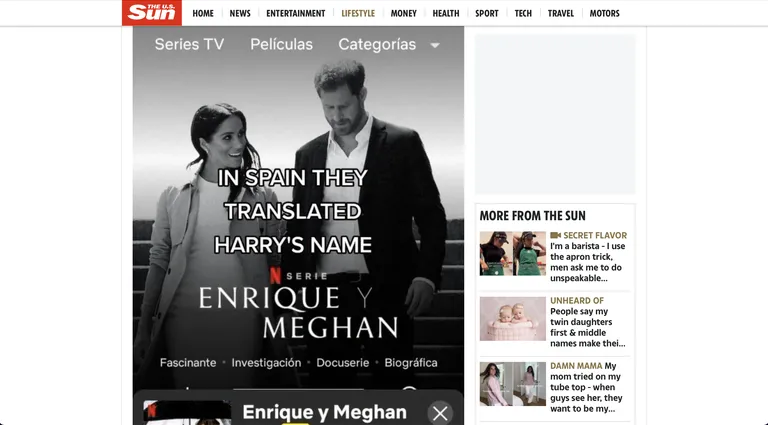The height and width of the screenshot is (425, 768).
Task: Close the Enrique y Meghan banner
Action: tap(440, 413)
